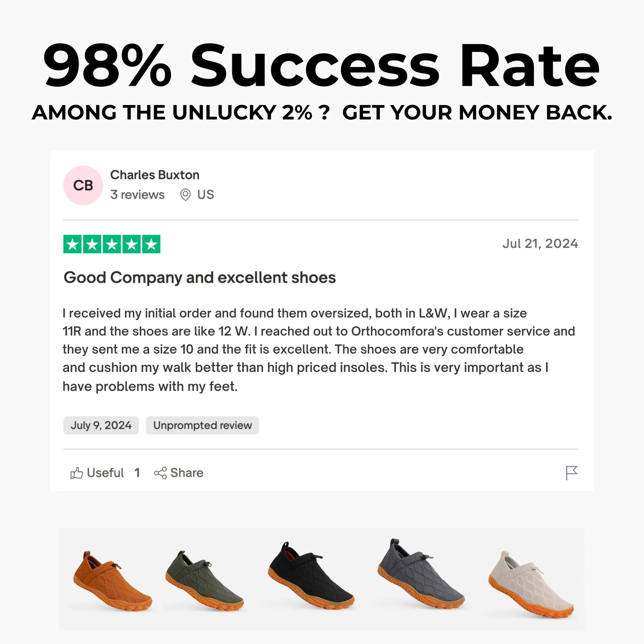Open the "3 reviews" link
644x644 pixels.
click(137, 195)
